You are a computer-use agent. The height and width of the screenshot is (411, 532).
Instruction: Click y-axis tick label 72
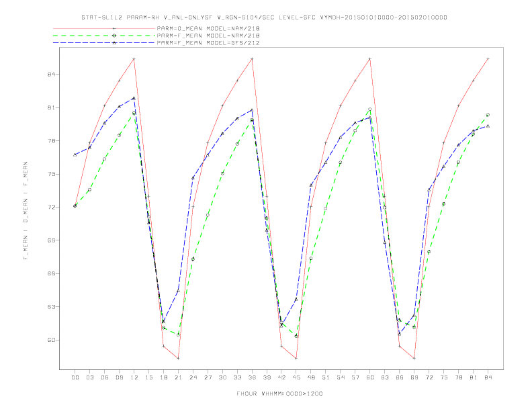[x=52, y=208]
